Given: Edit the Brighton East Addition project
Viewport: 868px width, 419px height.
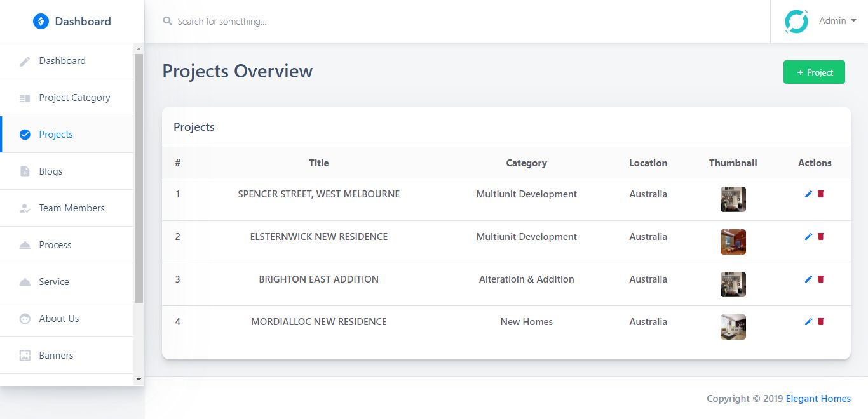Looking at the screenshot, I should point(808,279).
